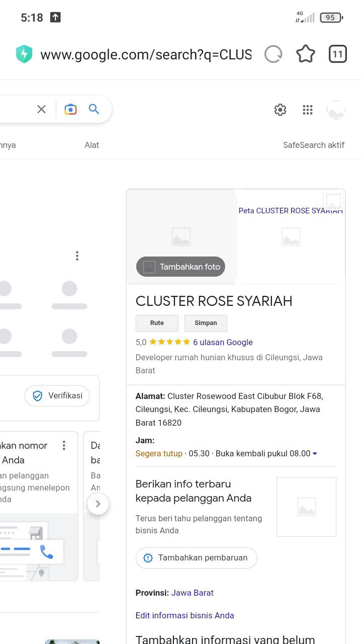Click the Rute button
This screenshot has width=362, height=644.
coord(157,323)
